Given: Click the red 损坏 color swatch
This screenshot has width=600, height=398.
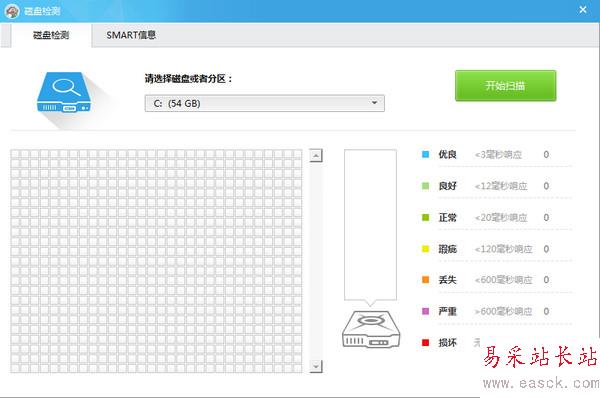Looking at the screenshot, I should coord(425,343).
